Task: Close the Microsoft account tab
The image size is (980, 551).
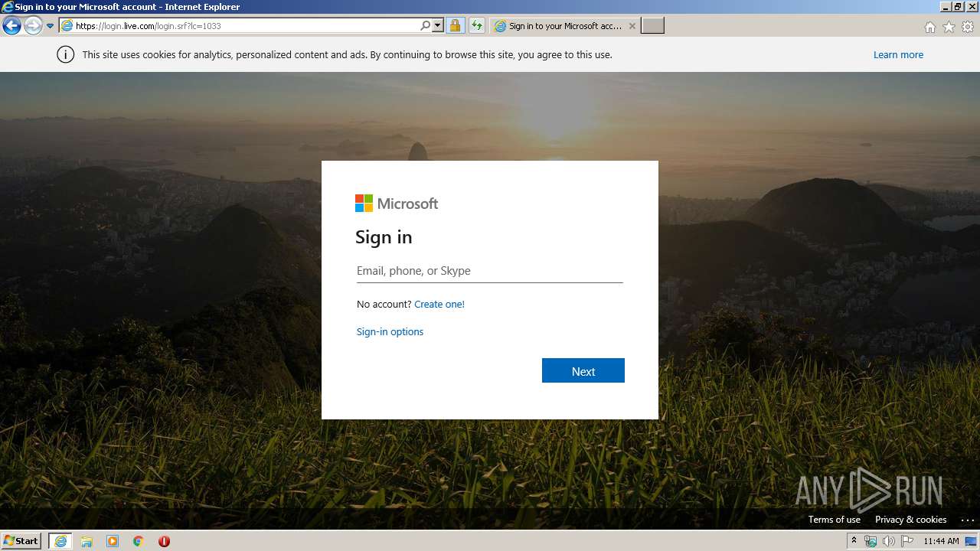Action: (632, 26)
